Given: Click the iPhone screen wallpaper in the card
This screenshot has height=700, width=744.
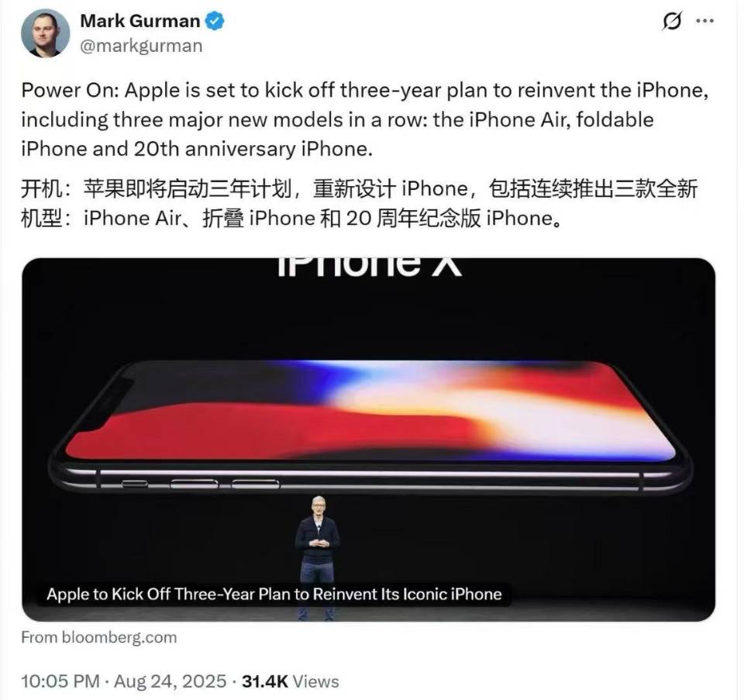Looking at the screenshot, I should coord(370,411).
